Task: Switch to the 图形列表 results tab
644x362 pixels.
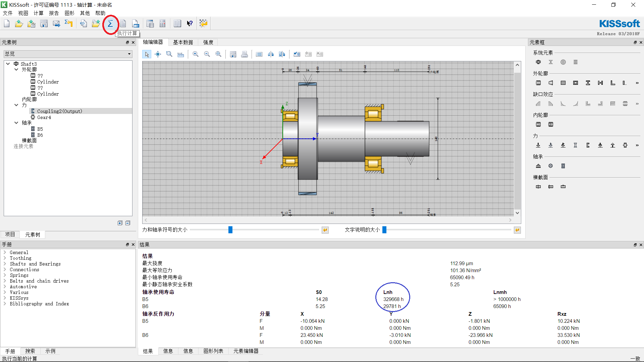Action: pyautogui.click(x=213, y=351)
